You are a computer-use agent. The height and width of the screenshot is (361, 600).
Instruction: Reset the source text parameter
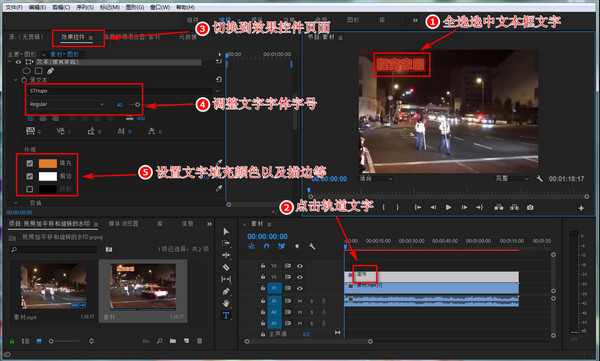pos(219,79)
